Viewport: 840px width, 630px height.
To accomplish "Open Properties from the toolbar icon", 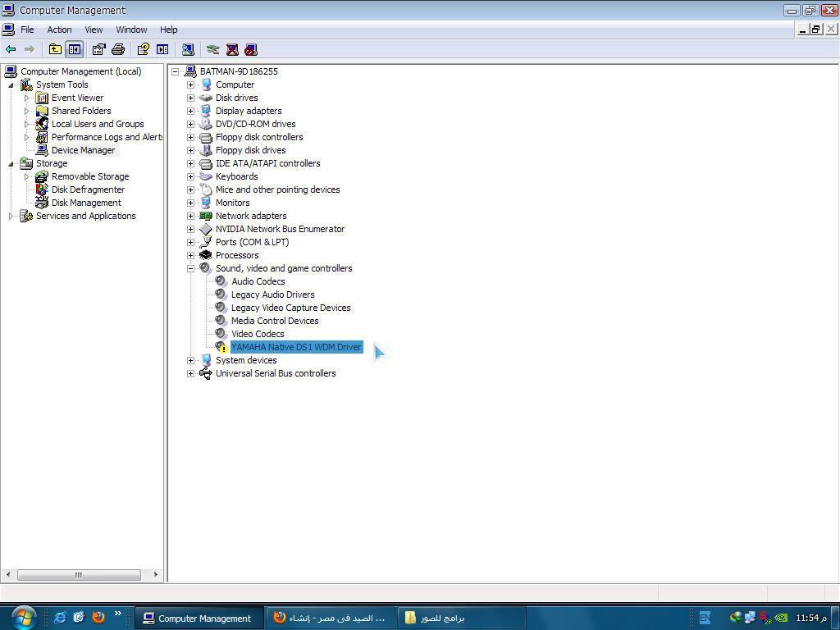I will [98, 49].
